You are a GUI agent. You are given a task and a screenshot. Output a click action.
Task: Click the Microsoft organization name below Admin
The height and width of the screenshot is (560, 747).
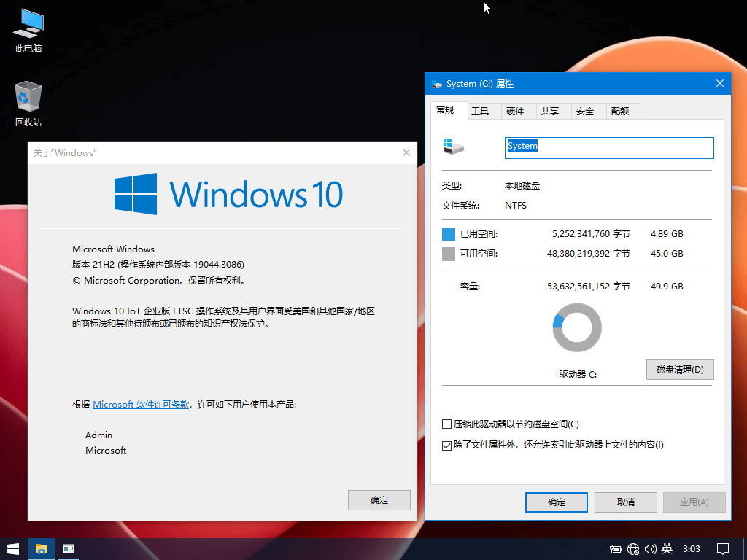[106, 450]
